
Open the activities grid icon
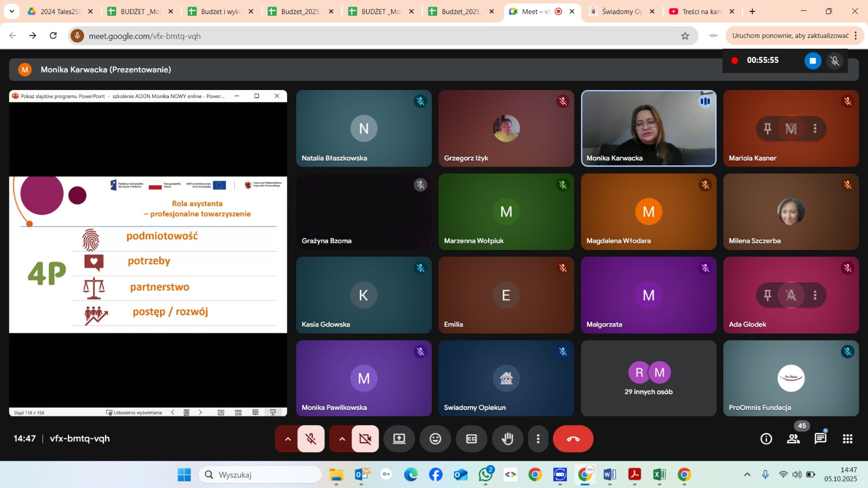[x=847, y=439]
